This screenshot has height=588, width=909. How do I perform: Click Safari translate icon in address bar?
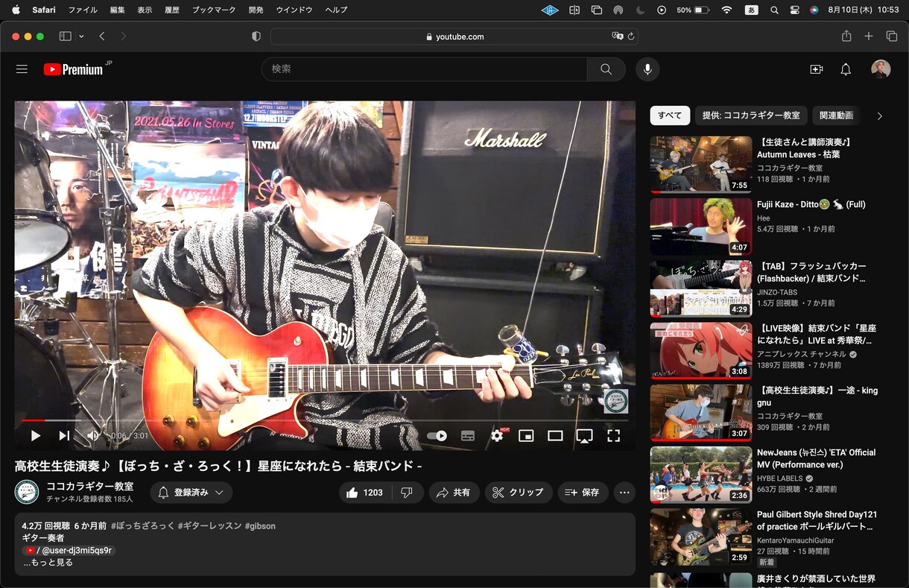617,37
